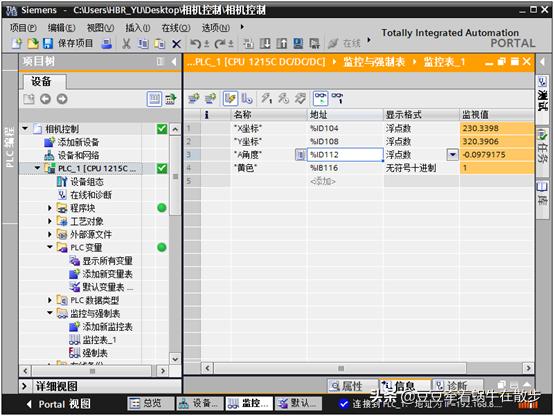The width and height of the screenshot is (554, 416).
Task: Open 监控表_1 tree item
Action: pos(93,340)
